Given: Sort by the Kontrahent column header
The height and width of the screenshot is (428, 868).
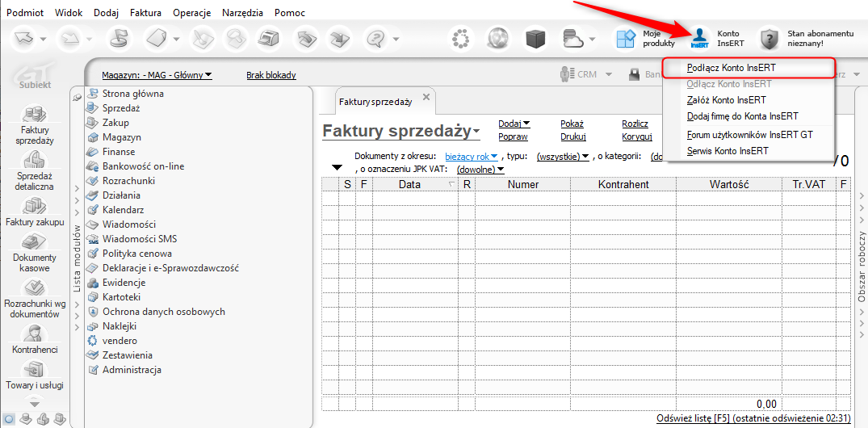Looking at the screenshot, I should (x=623, y=184).
